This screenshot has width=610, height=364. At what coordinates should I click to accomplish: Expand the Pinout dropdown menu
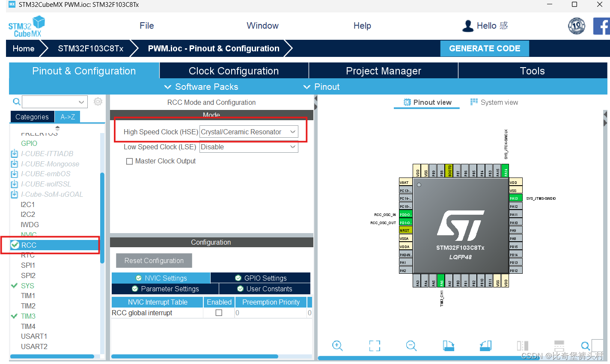[321, 87]
